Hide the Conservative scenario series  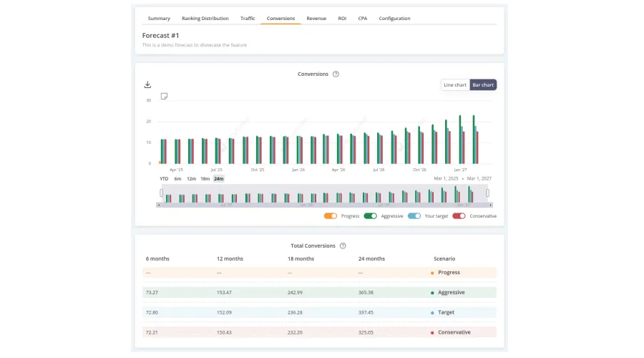point(459,216)
